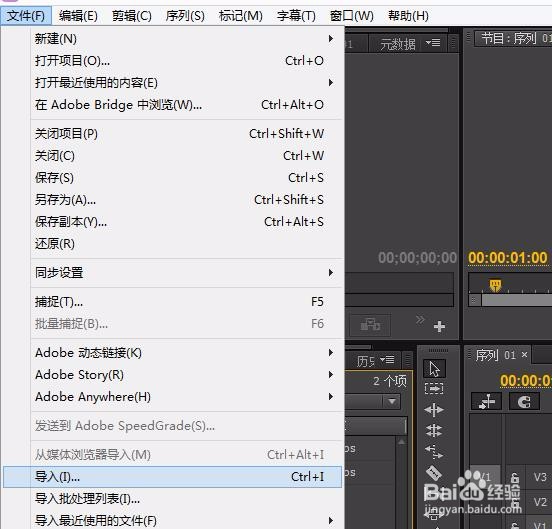Select the 节目: 序列 01 program tab
Screen dimensions: 552x529
pyautogui.click(x=514, y=38)
